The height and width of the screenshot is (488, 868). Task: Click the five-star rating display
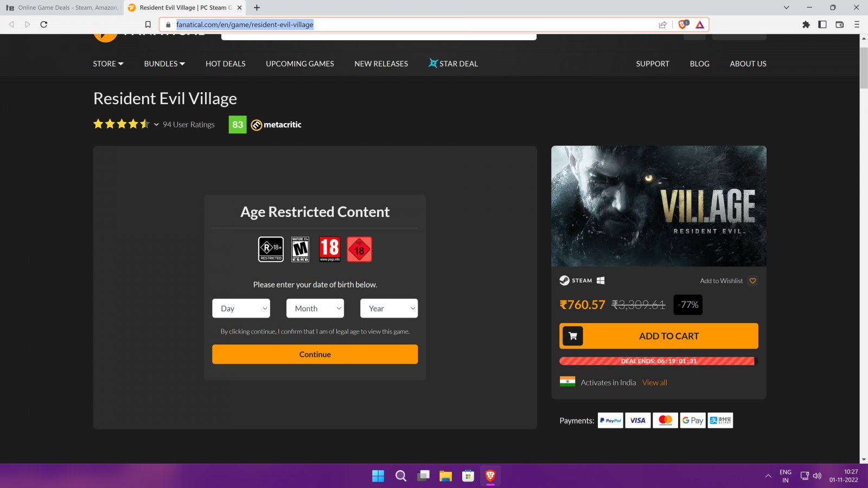coord(121,124)
